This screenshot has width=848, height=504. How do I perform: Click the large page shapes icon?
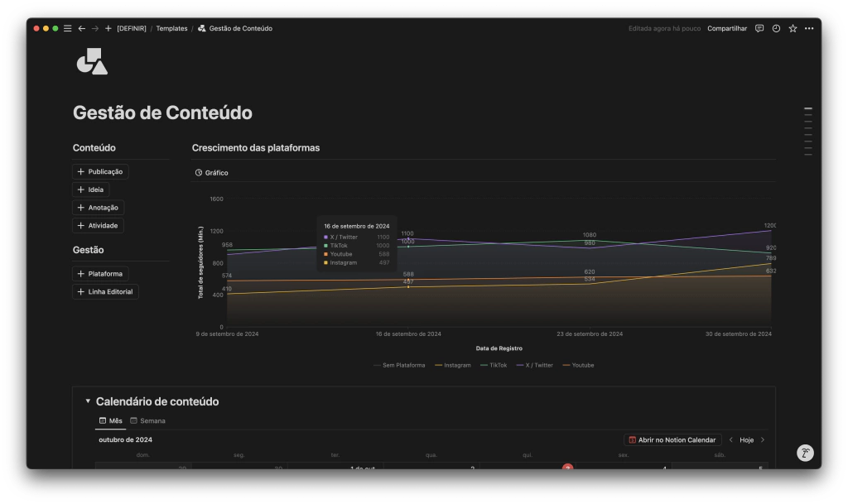[92, 61]
